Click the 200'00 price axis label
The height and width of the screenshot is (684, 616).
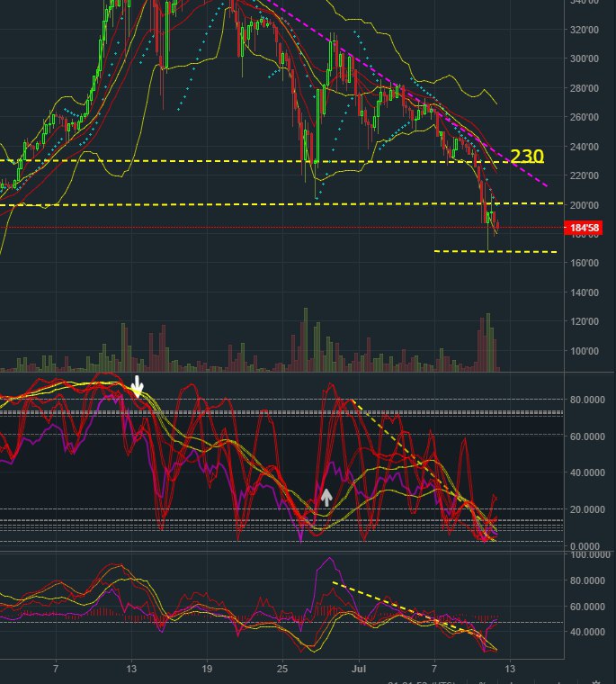pos(585,205)
